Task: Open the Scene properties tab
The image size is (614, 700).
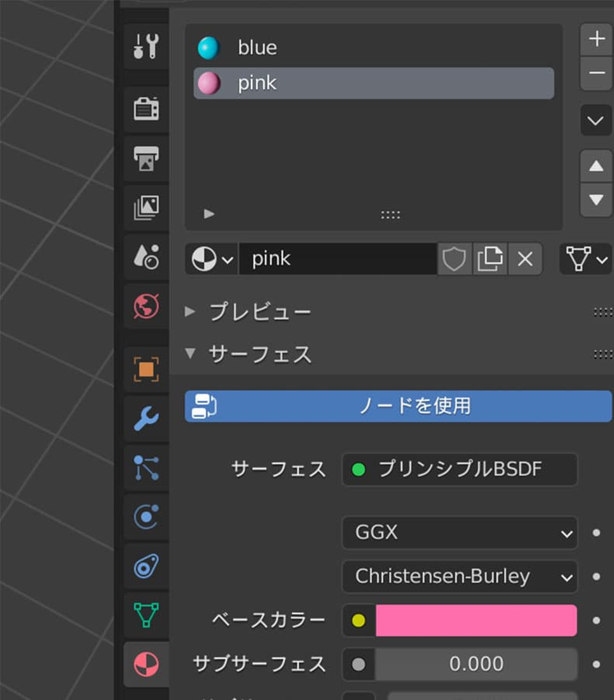Action: point(146,257)
